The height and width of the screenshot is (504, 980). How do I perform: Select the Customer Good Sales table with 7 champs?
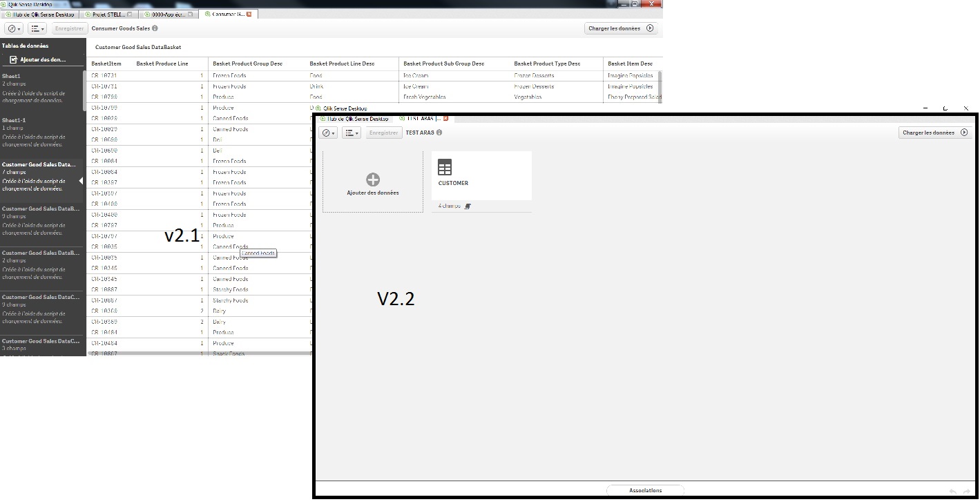coord(41,176)
